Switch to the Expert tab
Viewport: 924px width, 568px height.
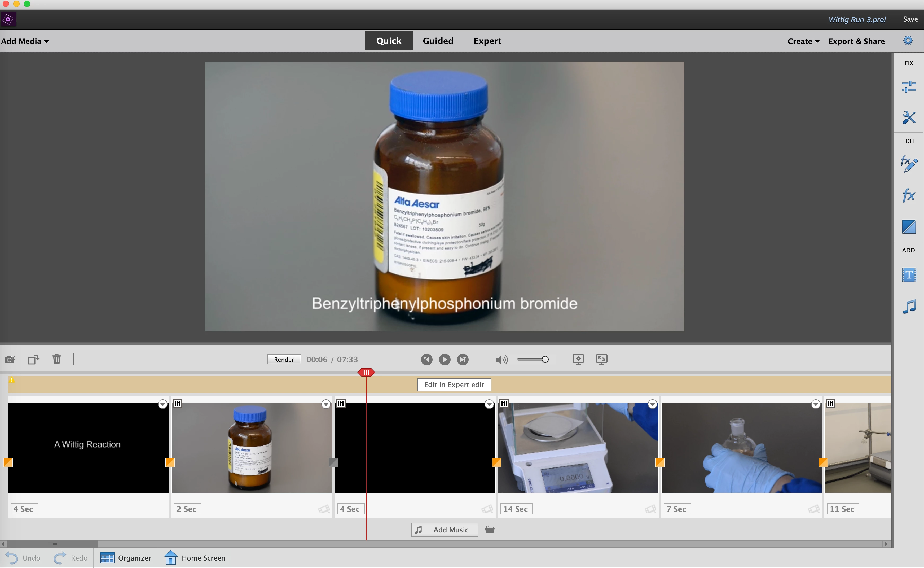(x=487, y=41)
